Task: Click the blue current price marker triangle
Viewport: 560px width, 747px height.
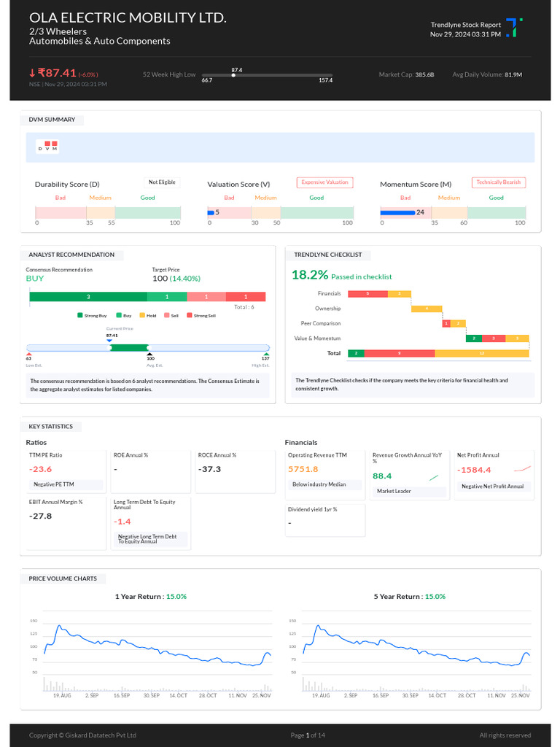Action: point(109,341)
